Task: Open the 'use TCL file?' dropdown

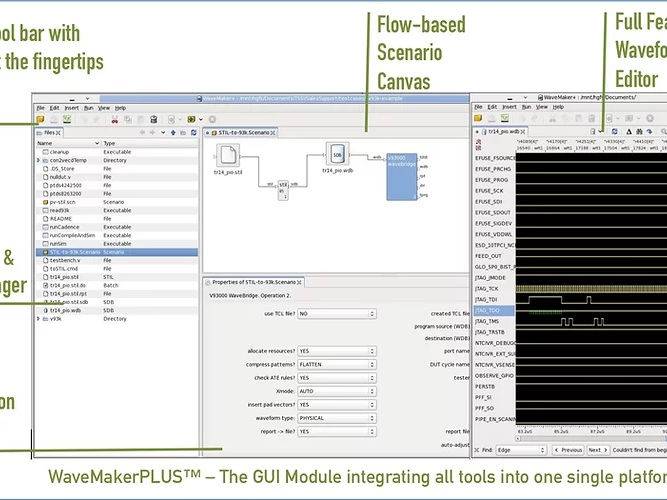Action: tap(336, 313)
